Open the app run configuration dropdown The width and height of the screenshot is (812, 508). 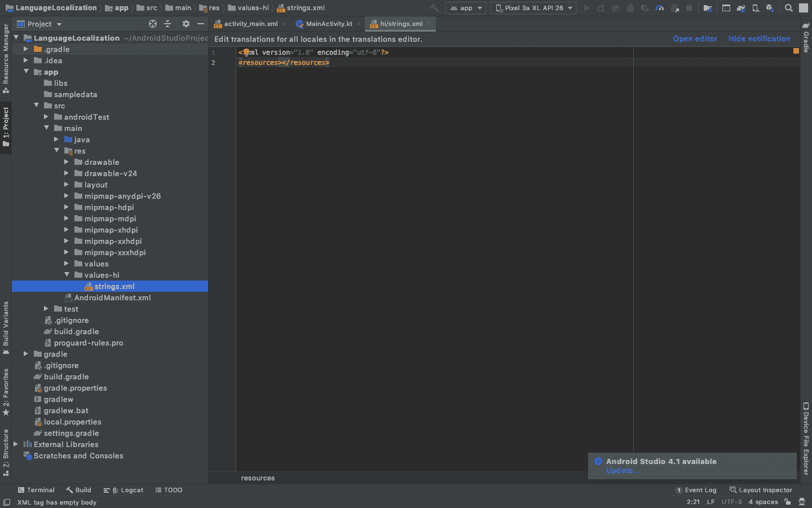tap(465, 7)
